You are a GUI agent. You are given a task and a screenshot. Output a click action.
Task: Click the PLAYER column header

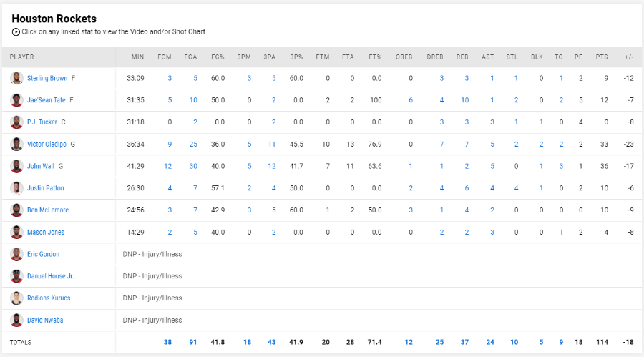(21, 57)
